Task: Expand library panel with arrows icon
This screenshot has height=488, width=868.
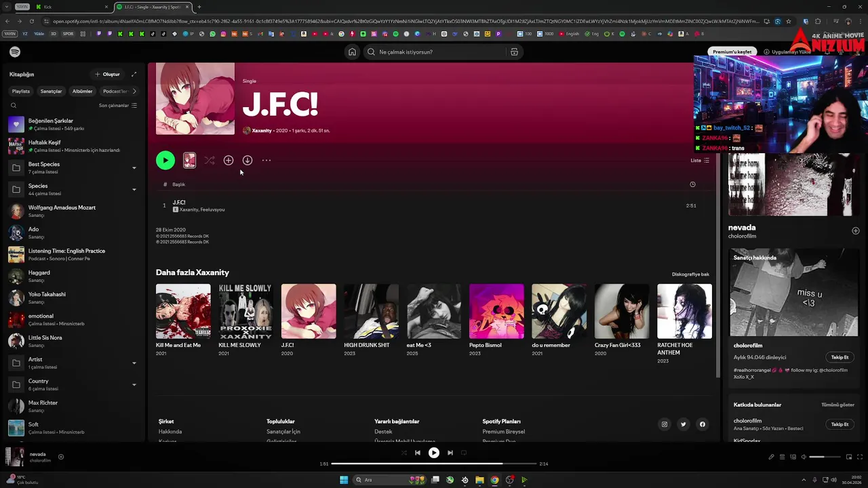Action: coord(134,74)
